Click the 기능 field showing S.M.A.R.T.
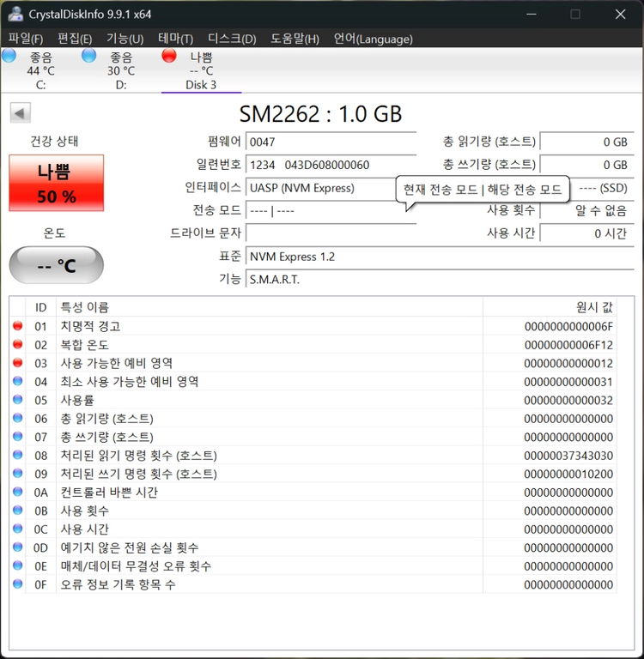This screenshot has height=659, width=644. click(x=440, y=279)
